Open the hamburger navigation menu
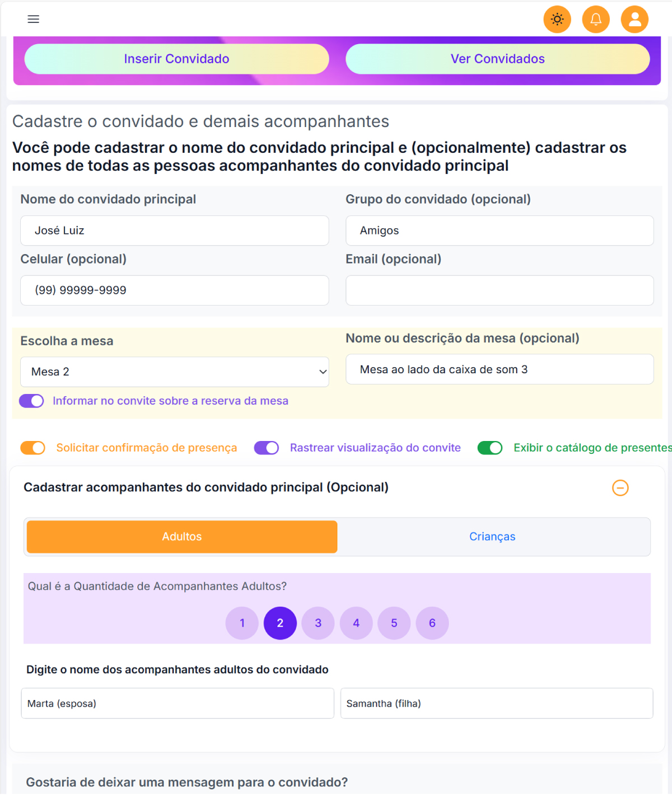This screenshot has height=812, width=672. coord(34,19)
